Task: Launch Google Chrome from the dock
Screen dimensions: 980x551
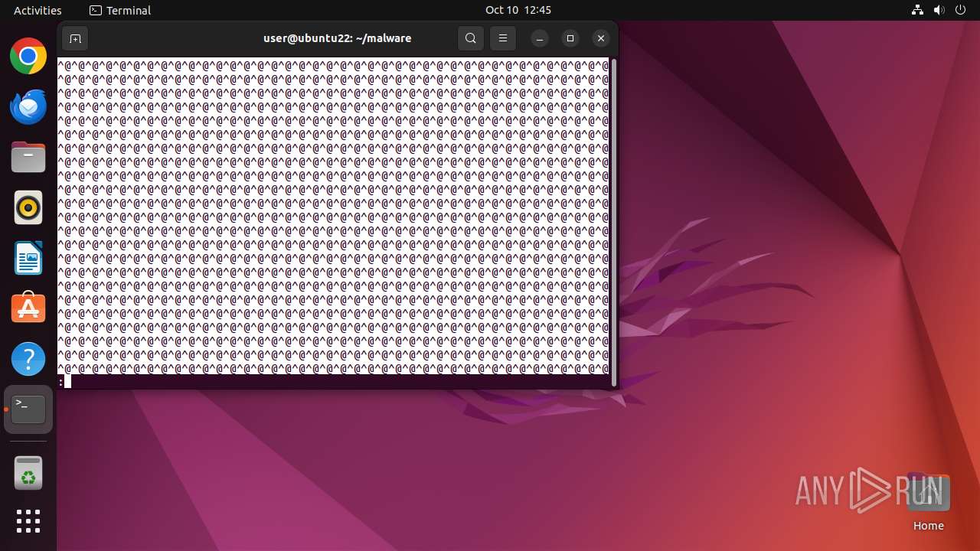Action: click(28, 57)
